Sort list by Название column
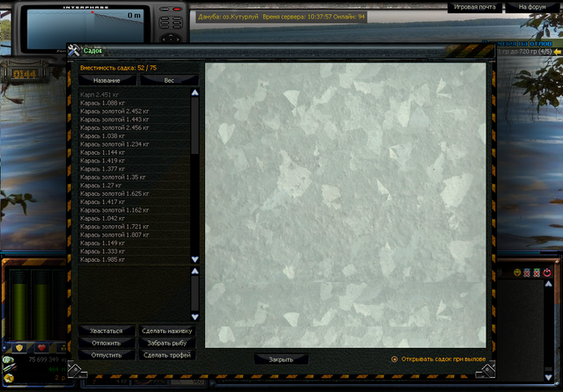 [x=107, y=80]
